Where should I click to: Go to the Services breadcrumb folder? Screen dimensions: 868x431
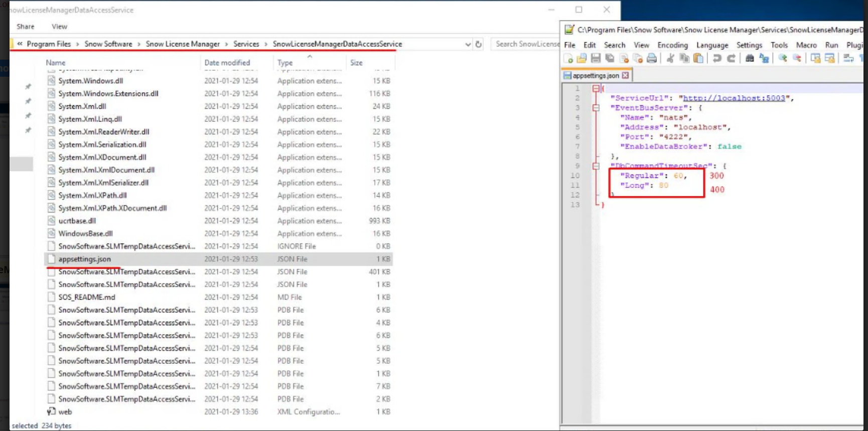click(x=246, y=44)
